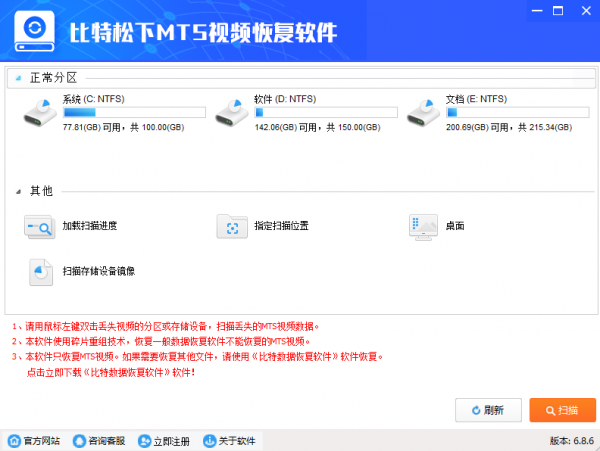
Task: Click instruction line 2 about 碎片重组技术
Action: coord(161,341)
